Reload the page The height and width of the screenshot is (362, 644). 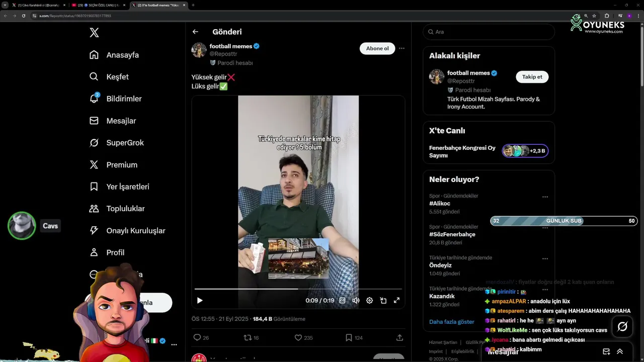pyautogui.click(x=23, y=16)
